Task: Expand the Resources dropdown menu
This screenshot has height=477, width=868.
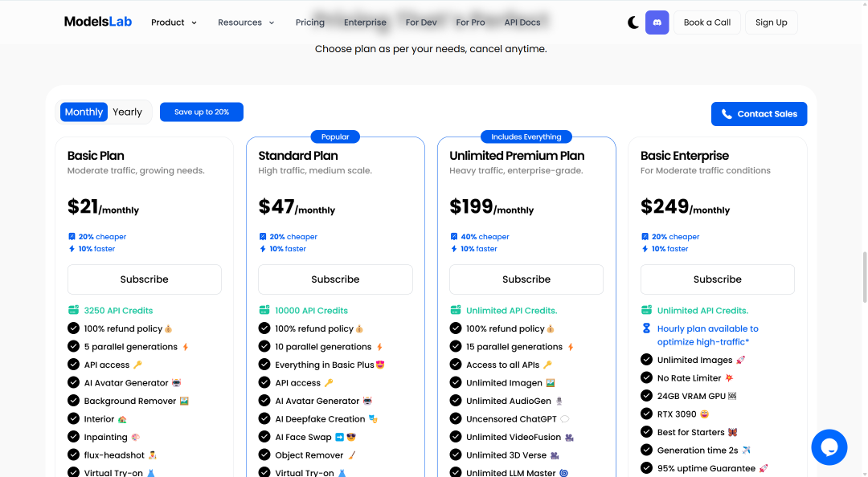Action: click(246, 22)
